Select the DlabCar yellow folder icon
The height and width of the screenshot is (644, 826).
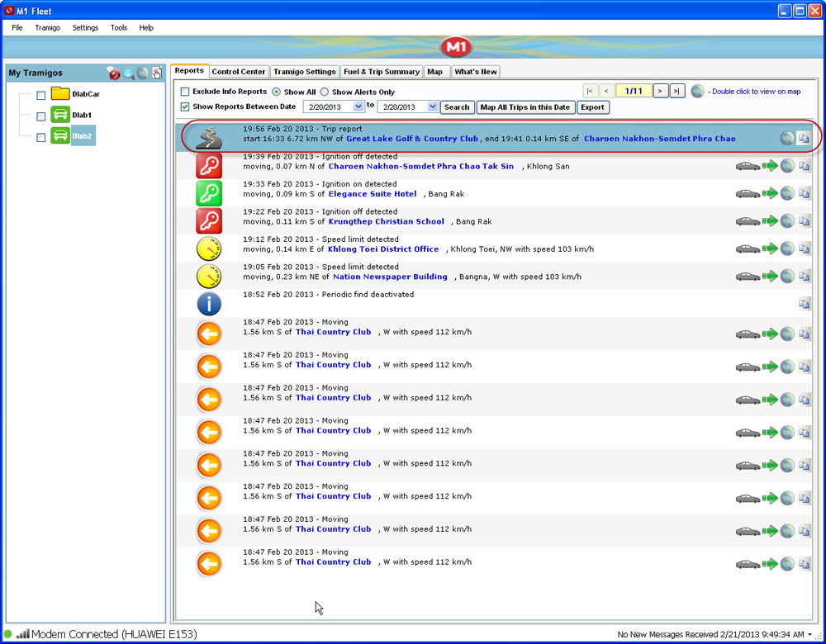coord(60,94)
